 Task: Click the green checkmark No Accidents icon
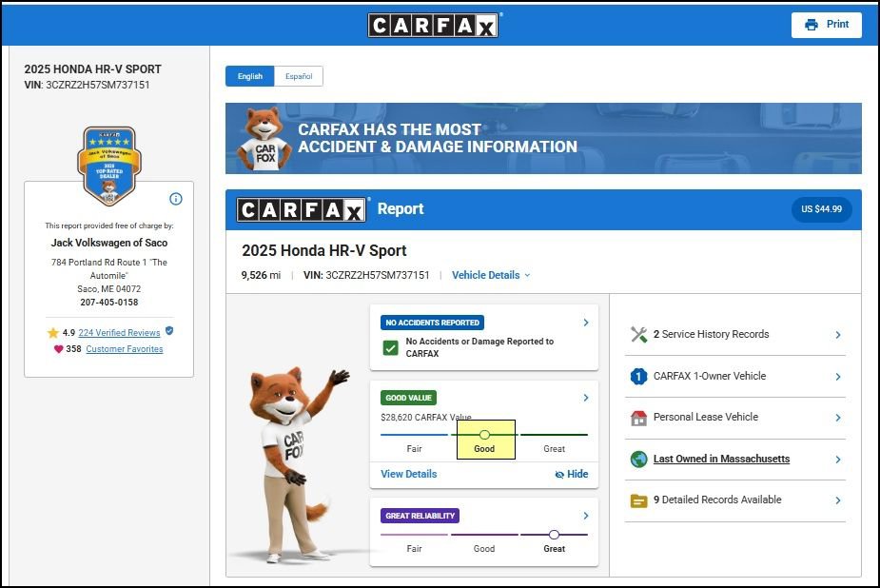click(391, 348)
